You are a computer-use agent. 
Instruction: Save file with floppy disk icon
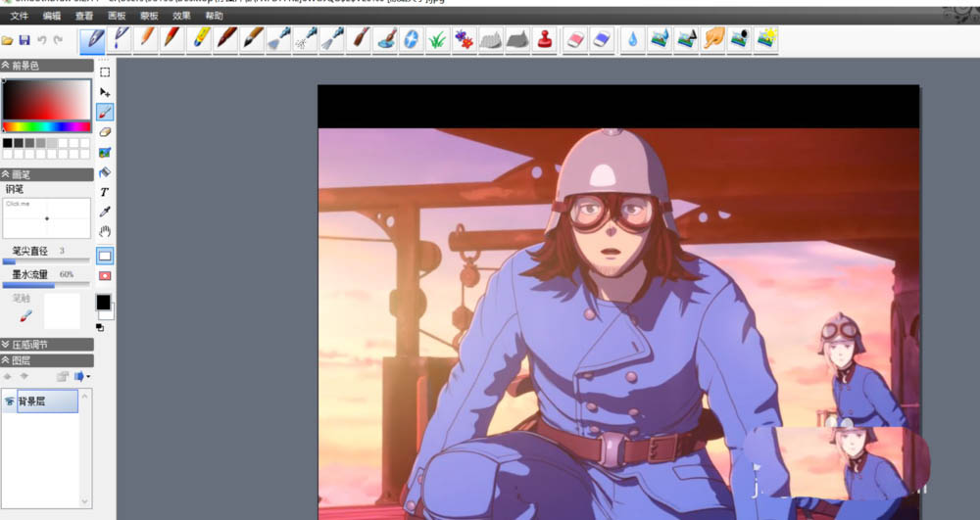(x=24, y=40)
